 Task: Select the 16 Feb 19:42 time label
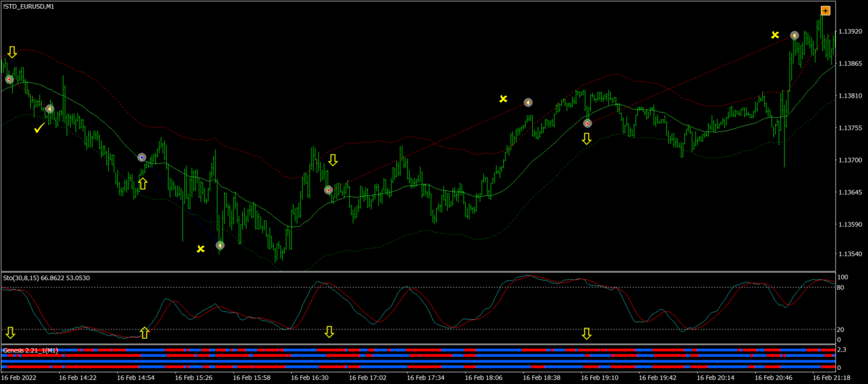click(x=658, y=378)
